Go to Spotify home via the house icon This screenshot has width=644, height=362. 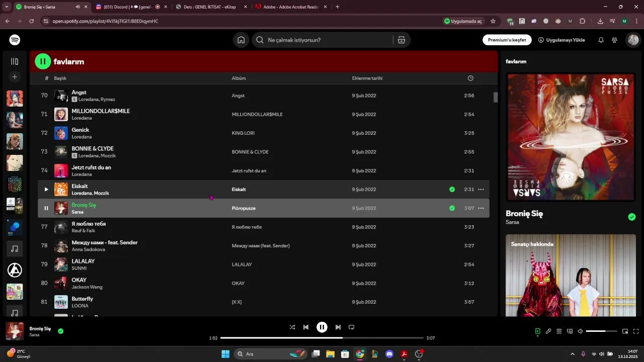[x=241, y=40]
